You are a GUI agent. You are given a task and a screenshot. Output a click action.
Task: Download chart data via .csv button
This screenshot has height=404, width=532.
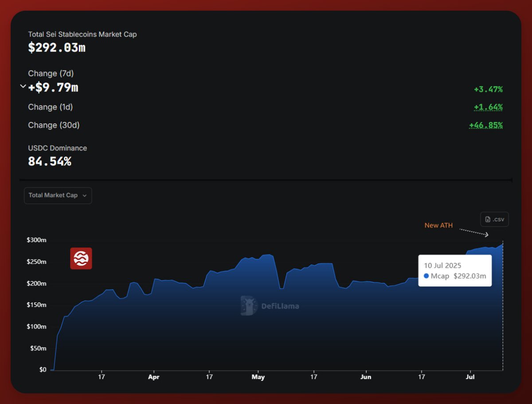click(494, 219)
